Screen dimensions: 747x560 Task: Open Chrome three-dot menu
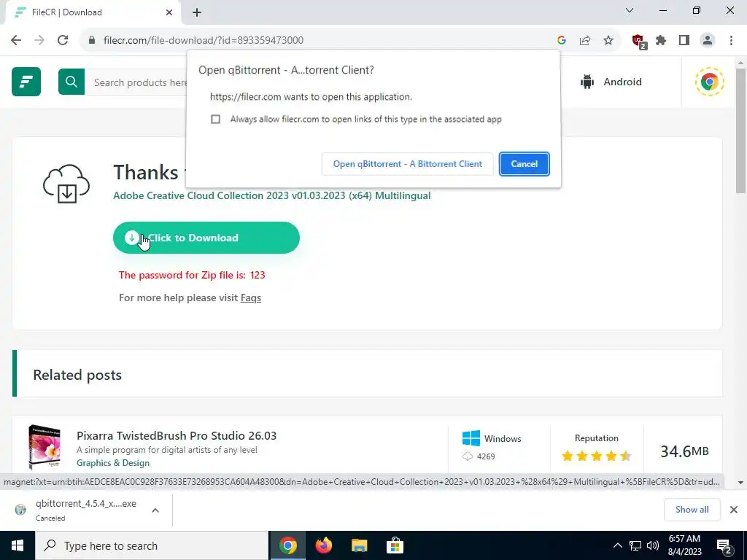pyautogui.click(x=731, y=40)
